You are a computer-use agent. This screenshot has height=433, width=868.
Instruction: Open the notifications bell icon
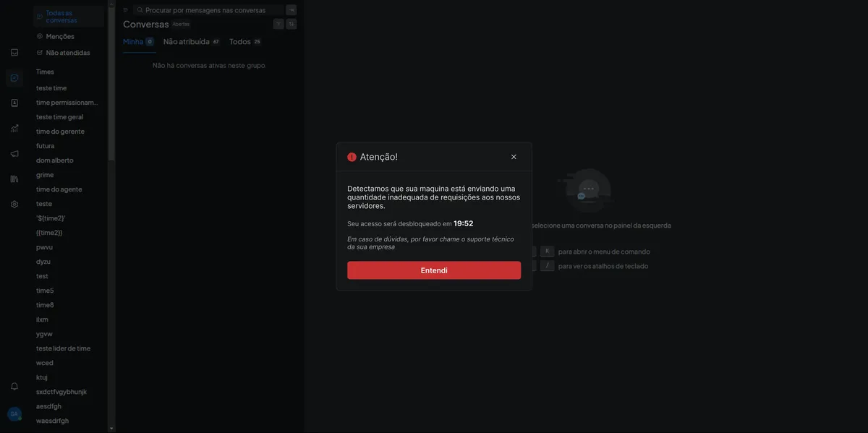(x=14, y=386)
